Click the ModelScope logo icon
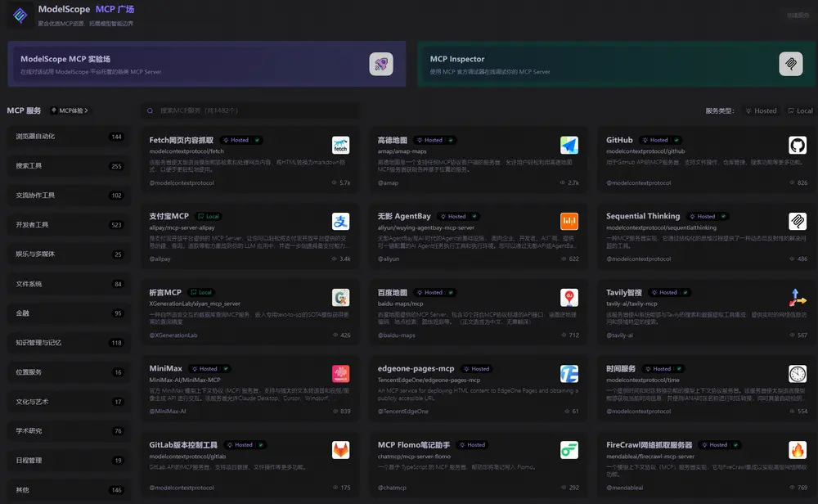This screenshot has width=818, height=504. [x=20, y=15]
